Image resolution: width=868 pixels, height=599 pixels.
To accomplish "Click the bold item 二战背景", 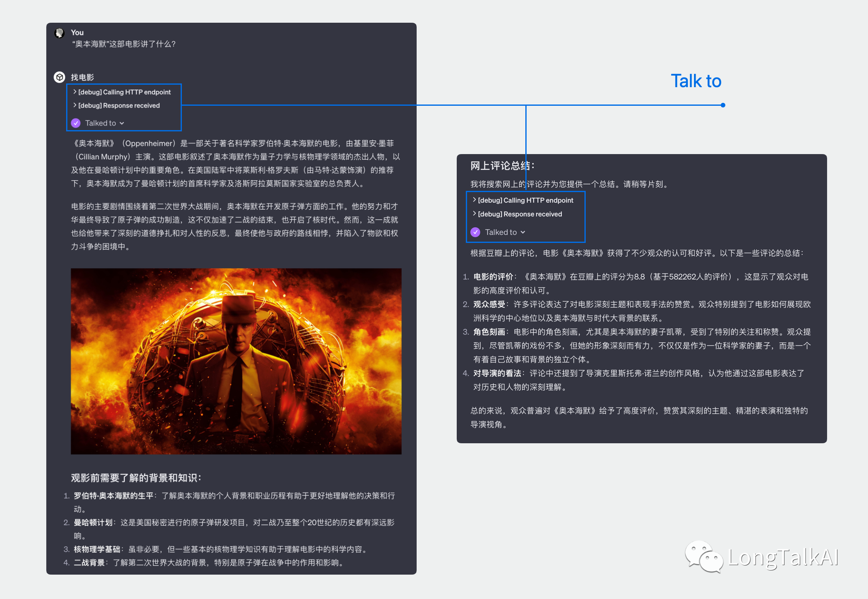I will pyautogui.click(x=89, y=563).
